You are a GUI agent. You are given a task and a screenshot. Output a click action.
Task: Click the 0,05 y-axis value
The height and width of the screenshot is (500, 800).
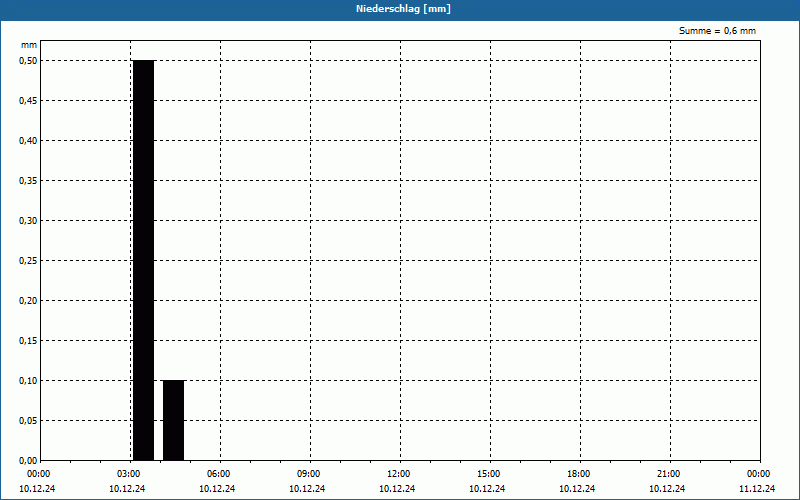pyautogui.click(x=28, y=420)
